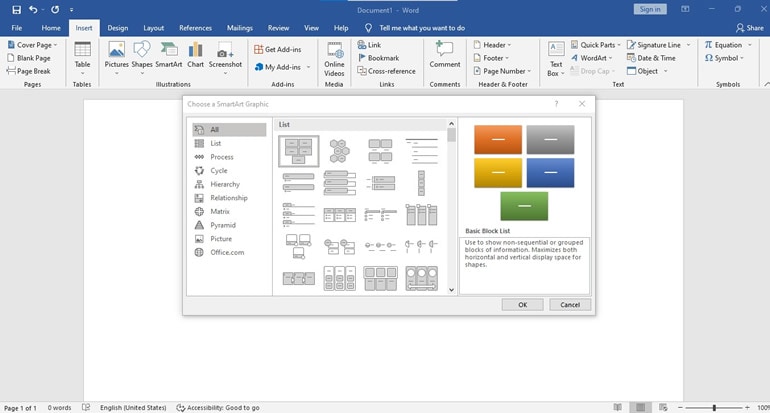This screenshot has height=413, width=770.
Task: Click the Sign in button
Action: (x=650, y=9)
